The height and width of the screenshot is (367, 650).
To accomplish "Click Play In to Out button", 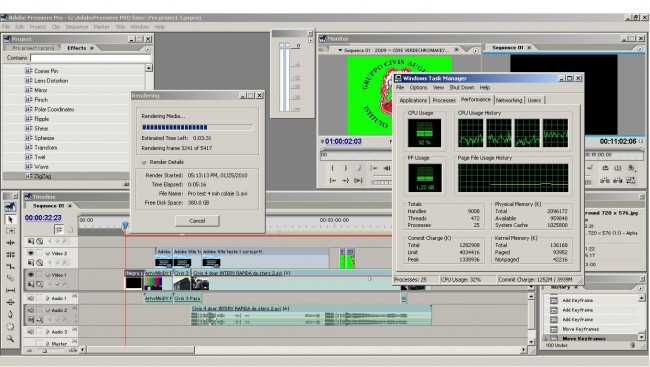I will (359, 180).
